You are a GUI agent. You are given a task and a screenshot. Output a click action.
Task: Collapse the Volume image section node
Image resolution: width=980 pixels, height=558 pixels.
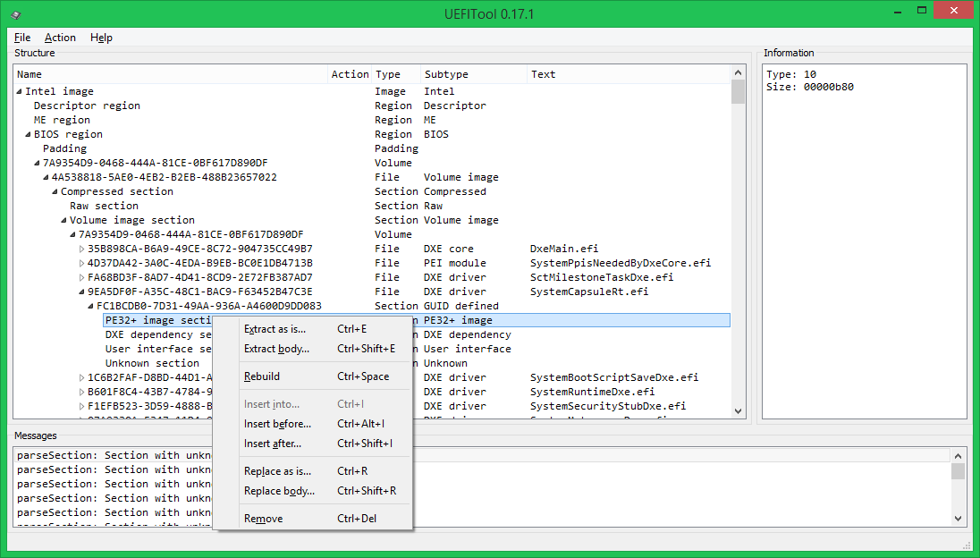point(63,221)
